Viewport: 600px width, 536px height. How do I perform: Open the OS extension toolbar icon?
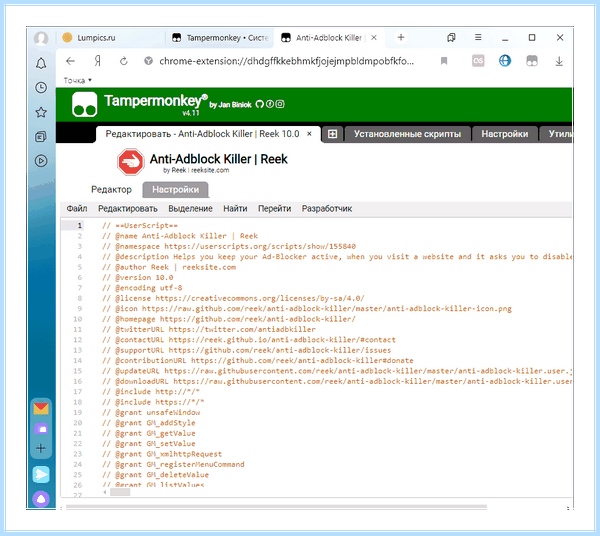click(478, 60)
